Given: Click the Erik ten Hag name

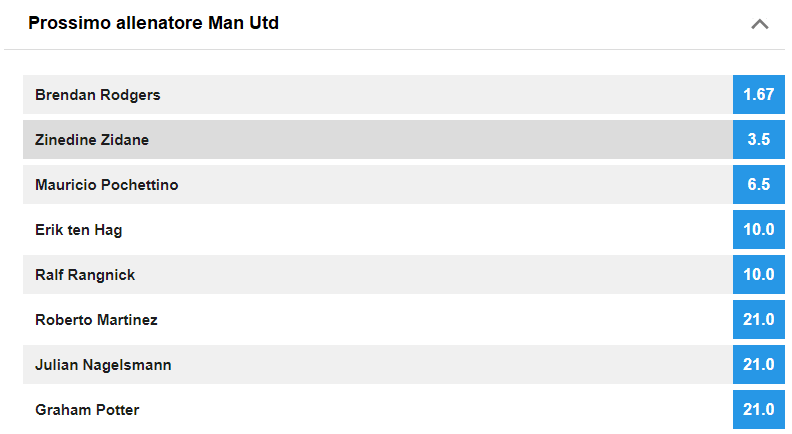Looking at the screenshot, I should pos(78,230).
